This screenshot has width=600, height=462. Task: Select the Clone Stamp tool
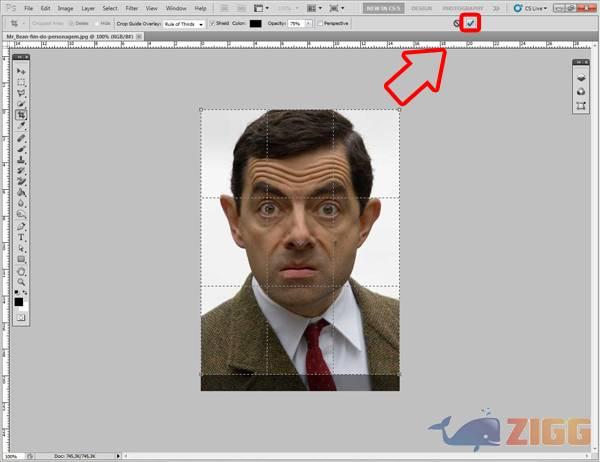[x=21, y=160]
